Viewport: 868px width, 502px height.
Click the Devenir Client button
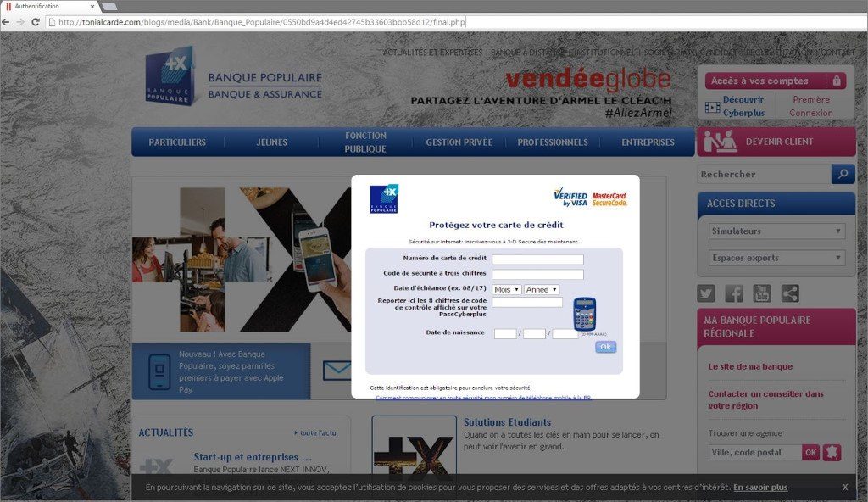[776, 142]
